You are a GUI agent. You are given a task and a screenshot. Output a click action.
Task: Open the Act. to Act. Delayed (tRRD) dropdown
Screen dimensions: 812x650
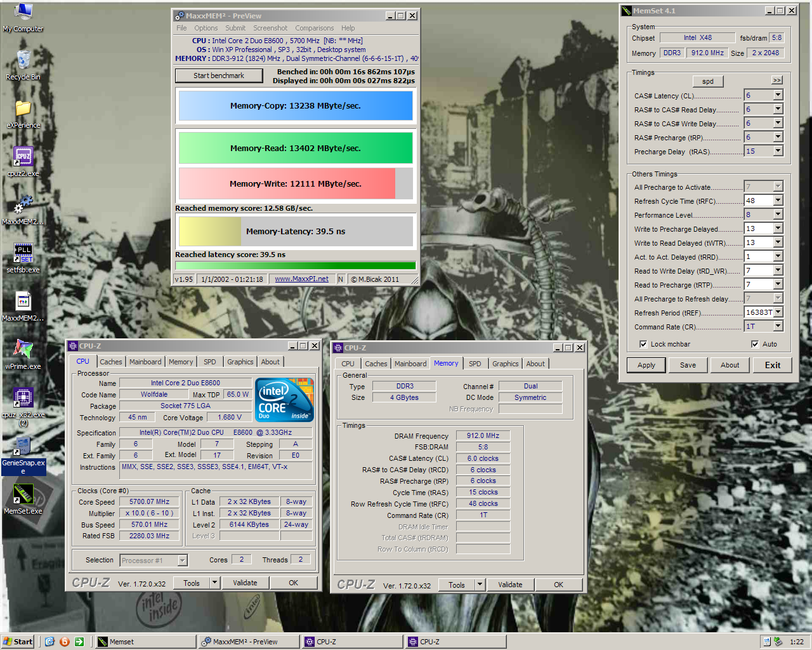[778, 256]
